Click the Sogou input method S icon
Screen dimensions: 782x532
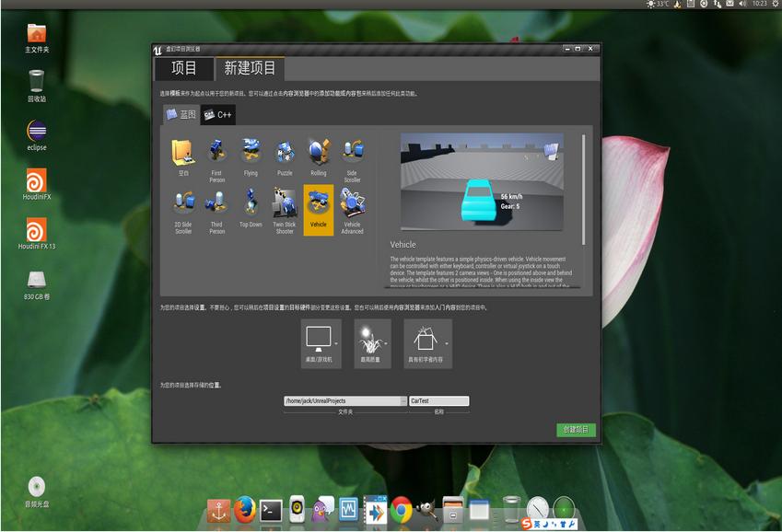click(526, 524)
